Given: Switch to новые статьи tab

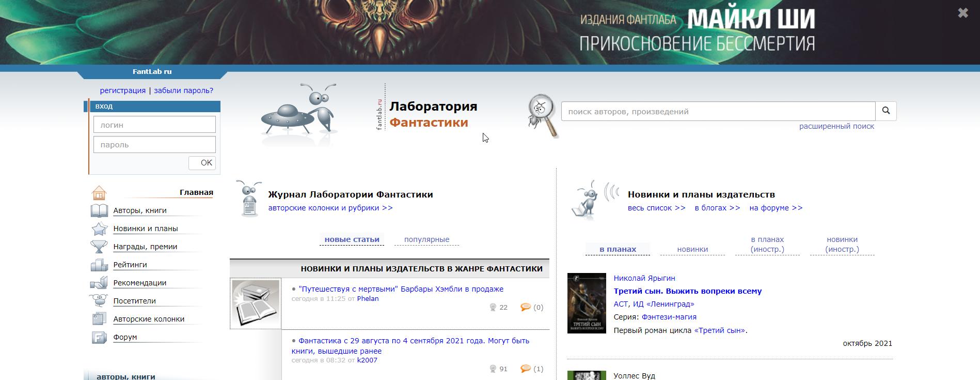Looking at the screenshot, I should [352, 239].
